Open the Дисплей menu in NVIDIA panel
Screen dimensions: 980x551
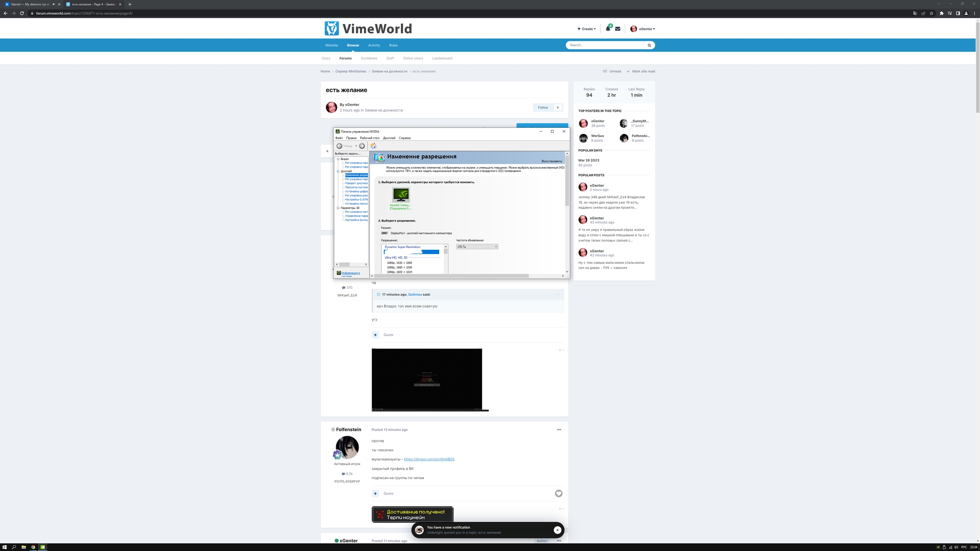[389, 138]
